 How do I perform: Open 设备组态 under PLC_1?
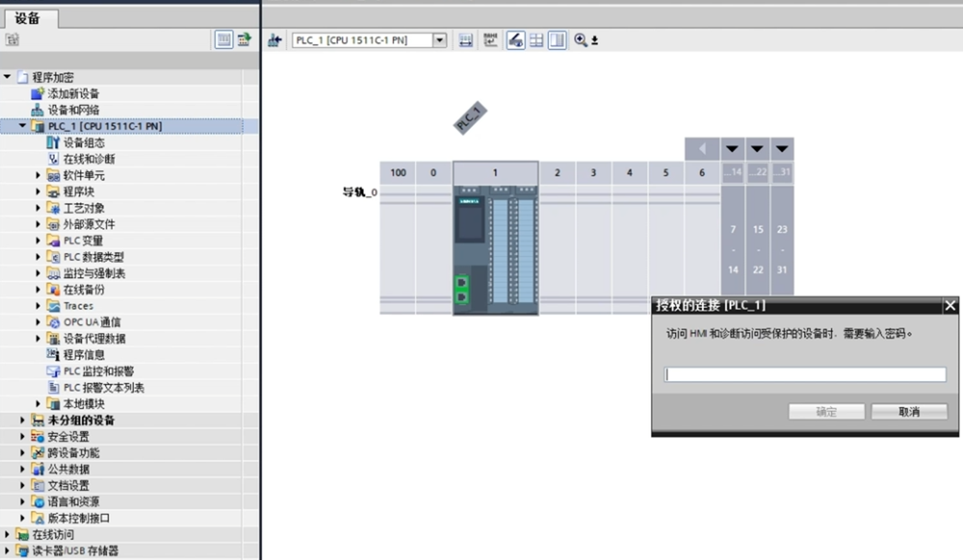(84, 142)
